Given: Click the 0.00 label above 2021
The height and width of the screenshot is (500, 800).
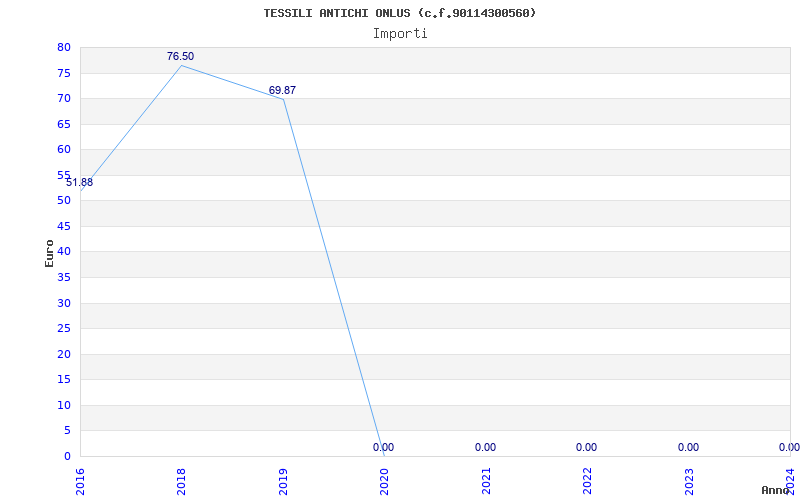Looking at the screenshot, I should [485, 447].
